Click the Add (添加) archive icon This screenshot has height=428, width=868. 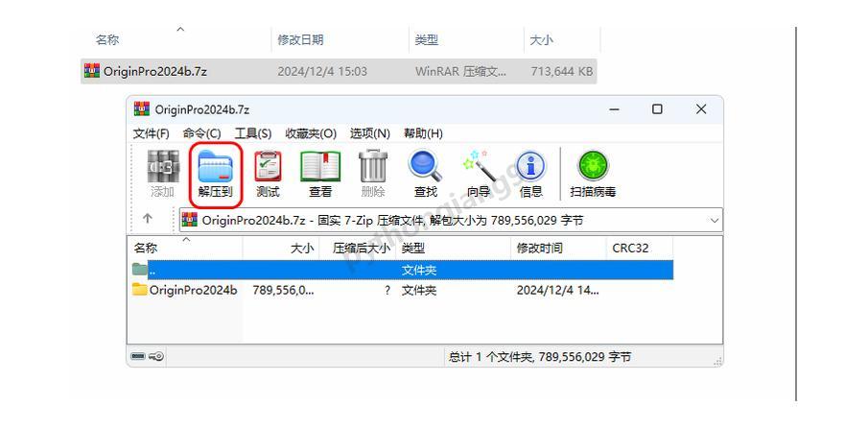(163, 166)
